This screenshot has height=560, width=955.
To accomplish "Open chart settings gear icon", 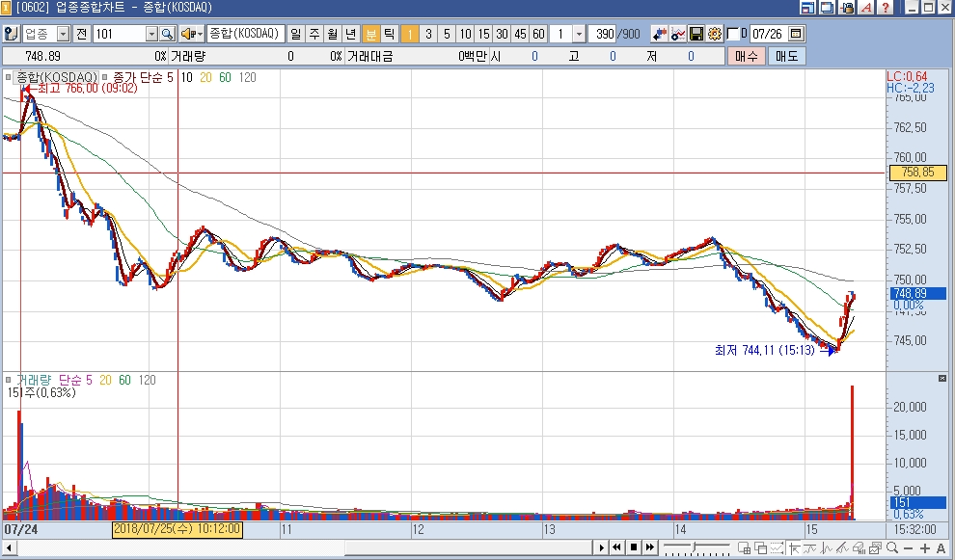I will tap(714, 34).
